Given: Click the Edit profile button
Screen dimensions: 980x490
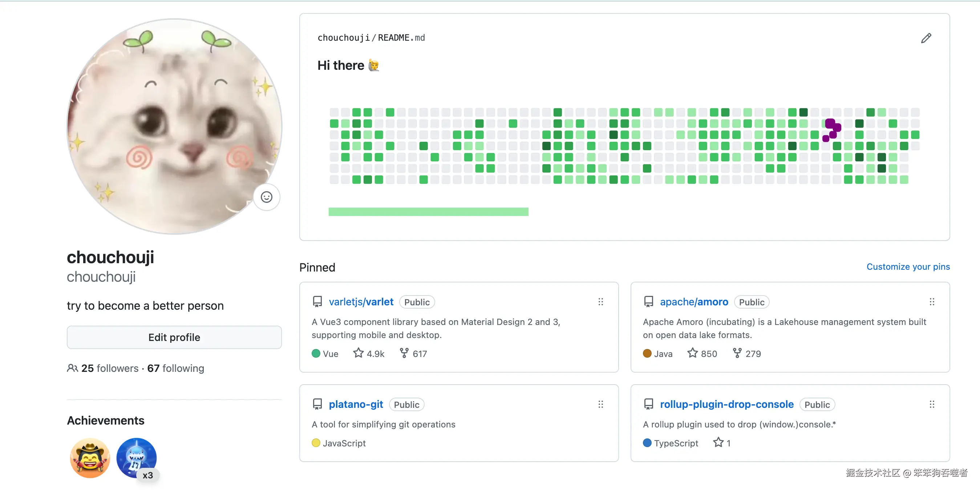Looking at the screenshot, I should 174,337.
